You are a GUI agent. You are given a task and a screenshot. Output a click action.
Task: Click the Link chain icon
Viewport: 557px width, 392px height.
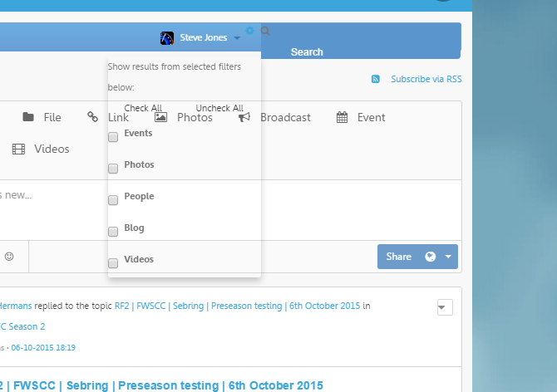tap(93, 117)
